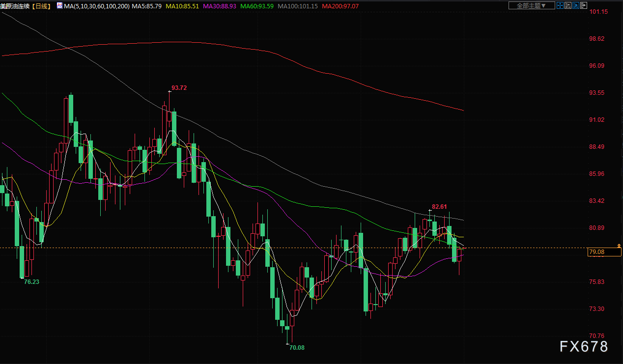Click the 91.02 price axis label
623x364 pixels.
coord(597,120)
